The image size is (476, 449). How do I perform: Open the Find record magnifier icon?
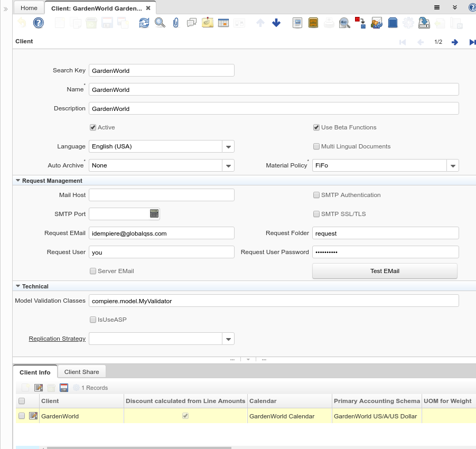coord(160,23)
